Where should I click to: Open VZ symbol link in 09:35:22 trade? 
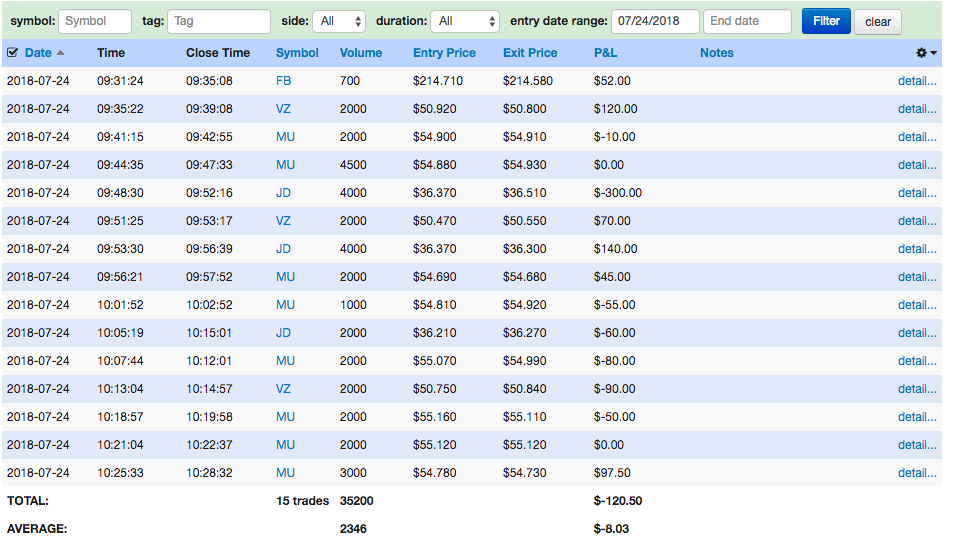click(x=283, y=109)
